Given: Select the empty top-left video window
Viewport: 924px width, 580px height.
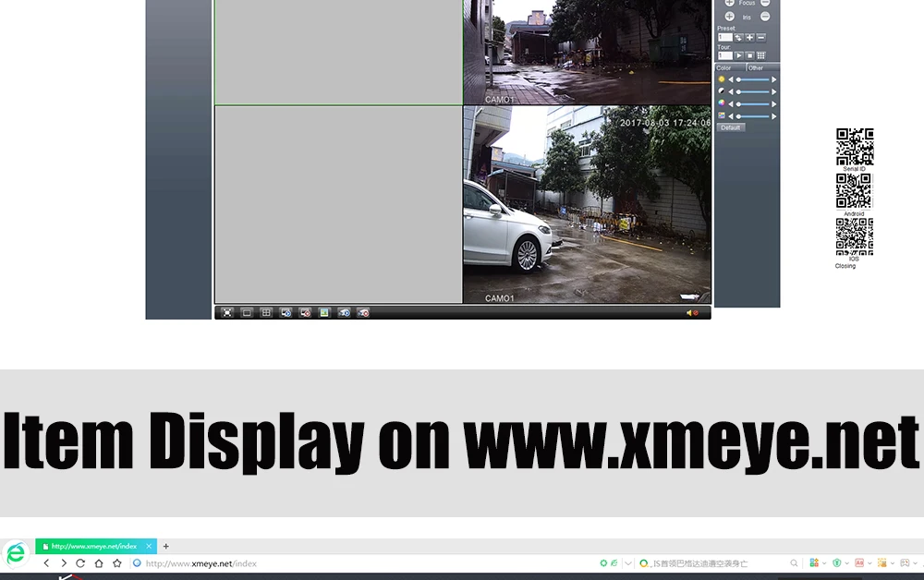Looking at the screenshot, I should tap(338, 52).
